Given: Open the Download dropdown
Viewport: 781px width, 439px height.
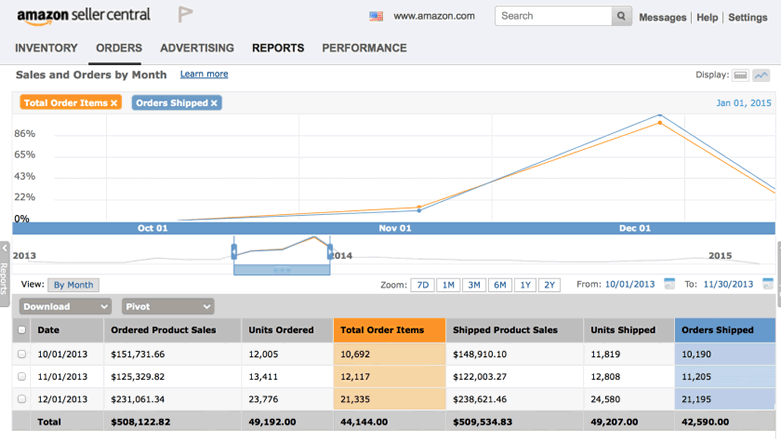Looking at the screenshot, I should point(65,306).
